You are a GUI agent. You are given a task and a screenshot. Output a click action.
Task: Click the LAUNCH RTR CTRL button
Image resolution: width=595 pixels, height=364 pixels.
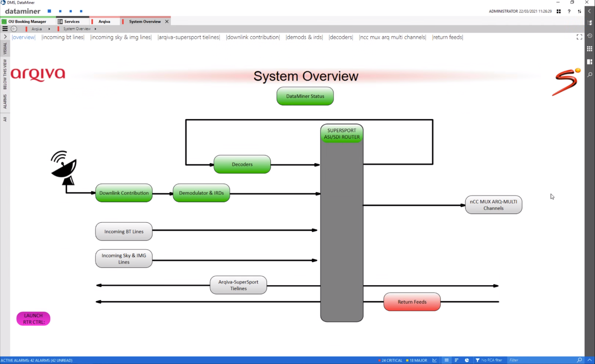(34, 319)
